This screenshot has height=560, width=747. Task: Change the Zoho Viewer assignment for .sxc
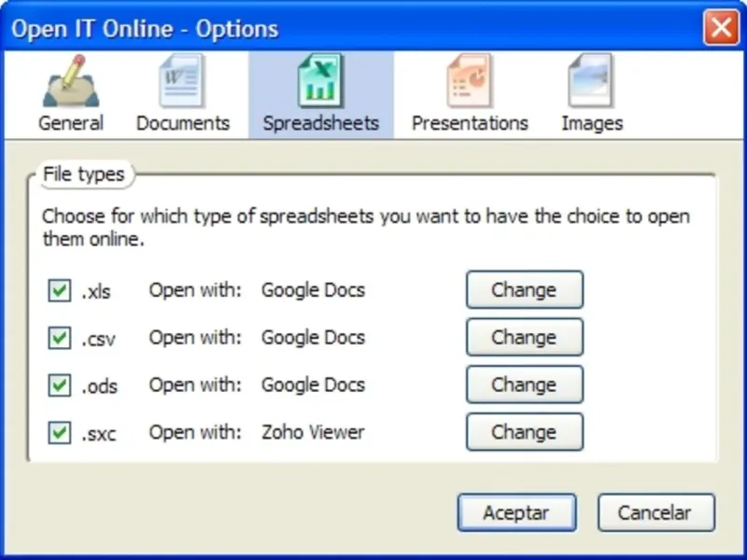pyautogui.click(x=524, y=432)
